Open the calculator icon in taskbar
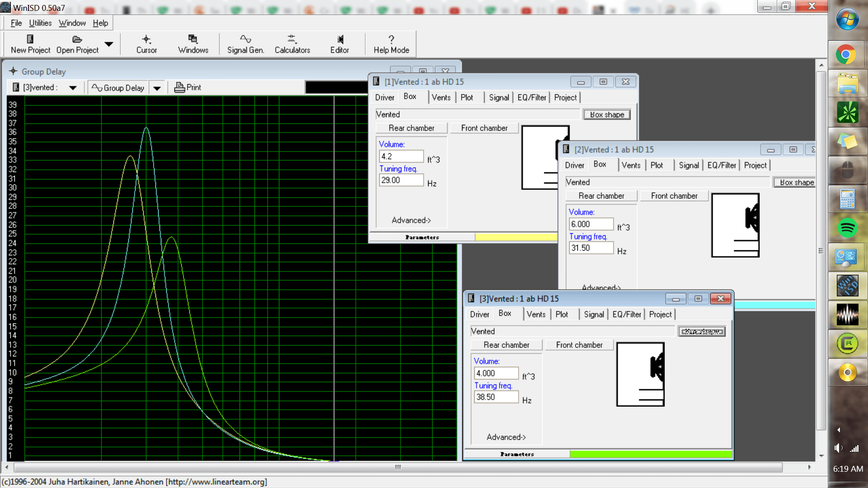The image size is (868, 488). tap(847, 199)
